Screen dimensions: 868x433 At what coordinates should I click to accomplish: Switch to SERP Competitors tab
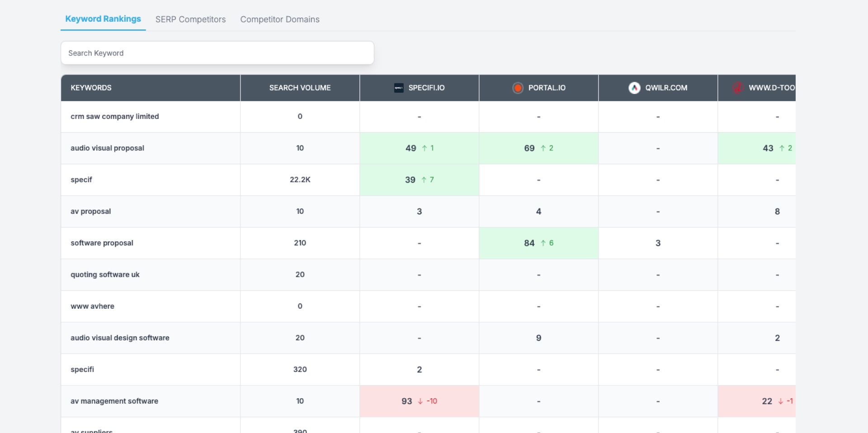pos(190,19)
